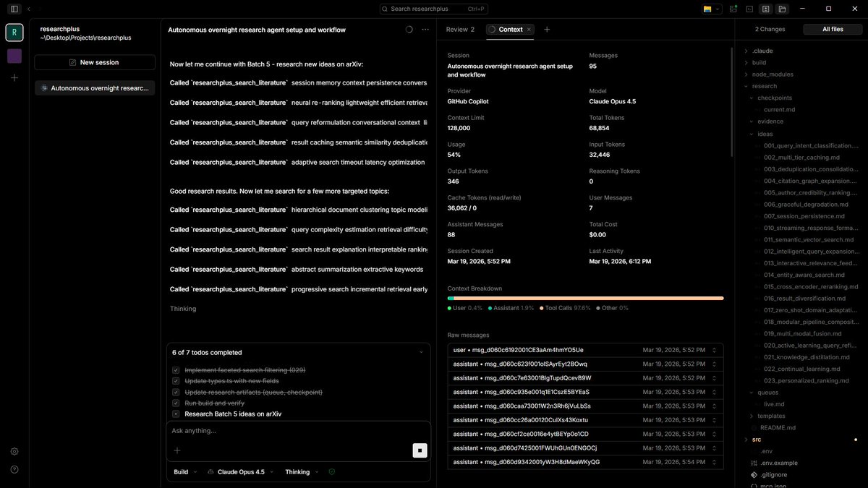Open .env.example file
The image size is (868, 488).
779,463
